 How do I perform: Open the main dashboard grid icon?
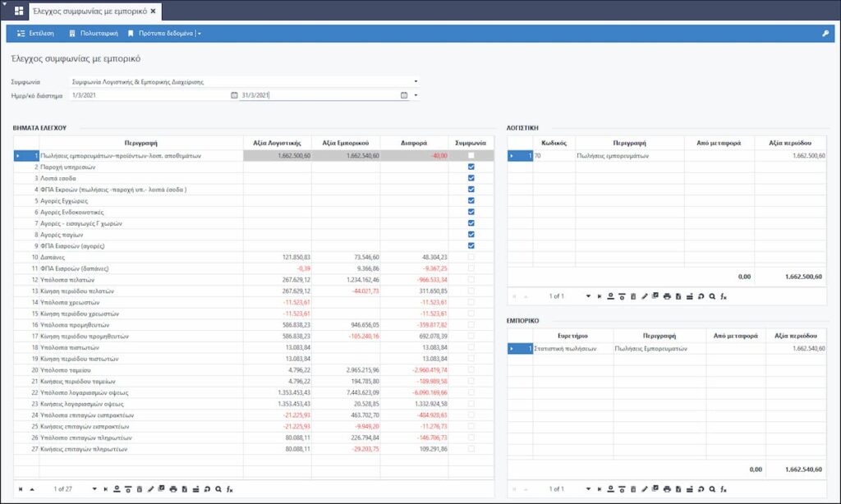pyautogui.click(x=19, y=11)
